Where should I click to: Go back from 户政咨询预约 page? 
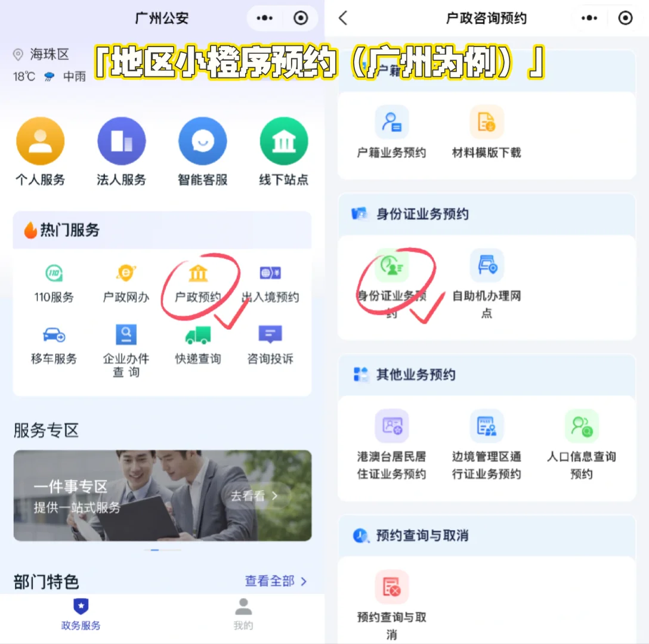point(343,18)
